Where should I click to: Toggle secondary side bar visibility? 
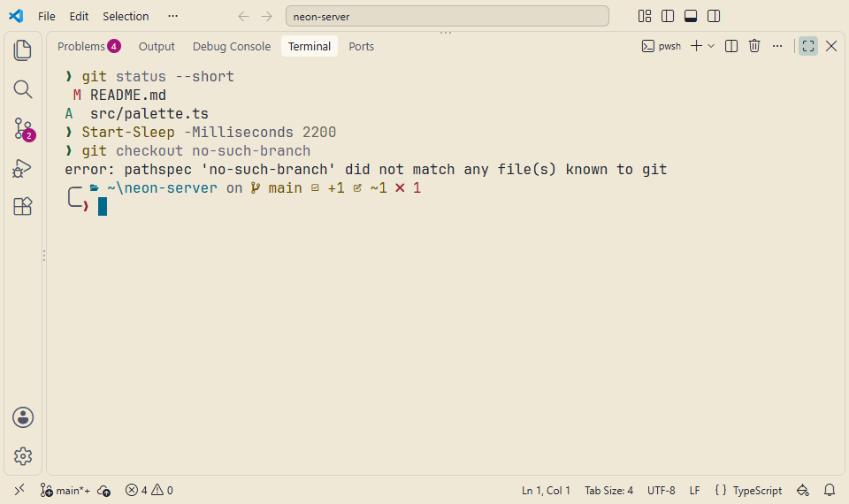[714, 16]
